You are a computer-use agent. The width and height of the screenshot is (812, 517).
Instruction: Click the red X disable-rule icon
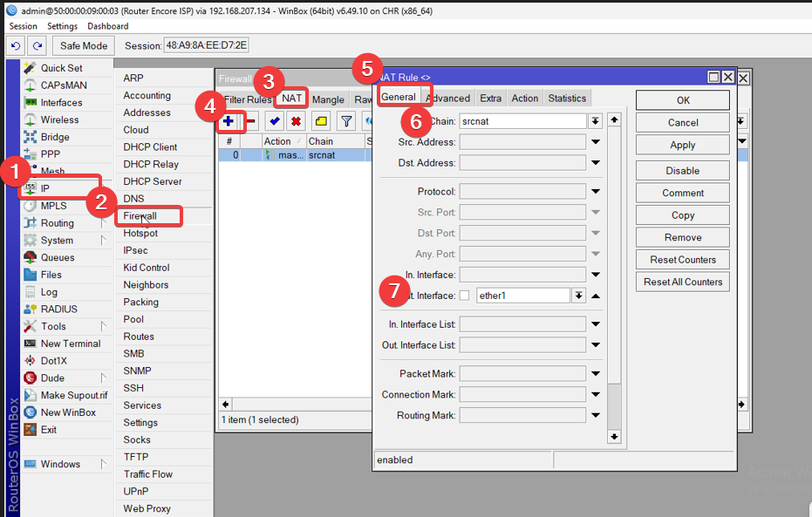(x=297, y=121)
